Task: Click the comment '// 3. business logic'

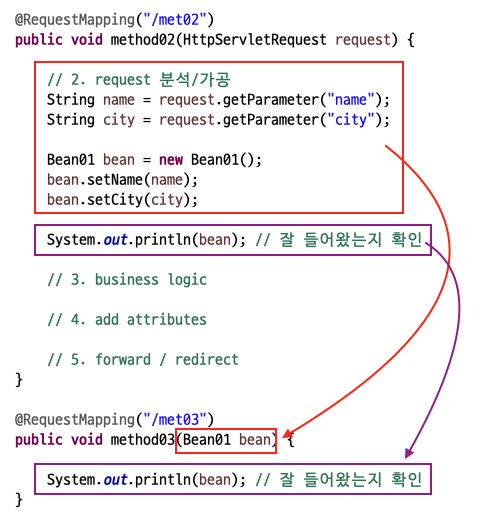Action: tap(127, 280)
